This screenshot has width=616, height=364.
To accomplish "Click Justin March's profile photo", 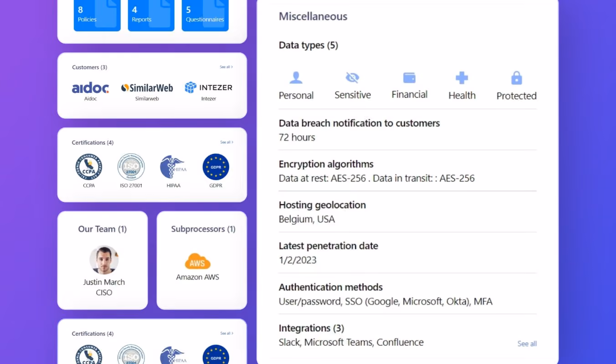I will pyautogui.click(x=104, y=260).
